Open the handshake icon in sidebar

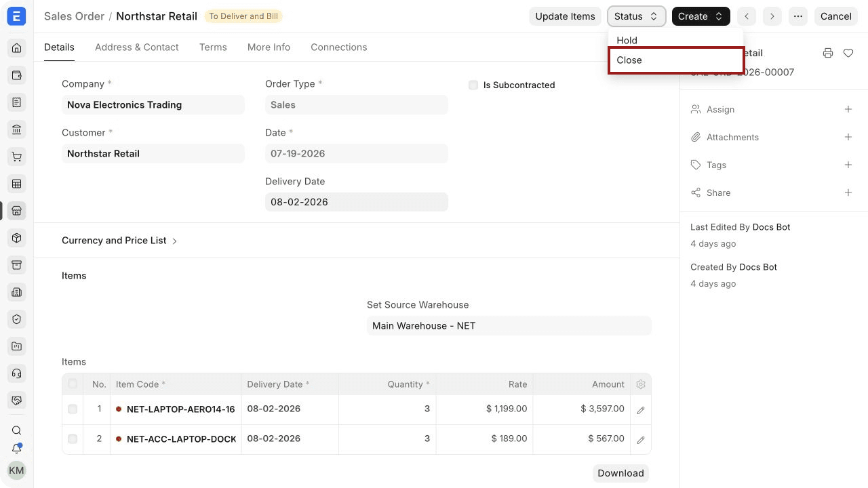pyautogui.click(x=17, y=401)
